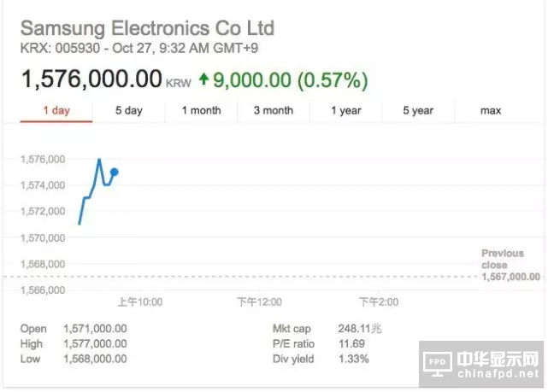Click the Open price 1,571,000.00
The width and height of the screenshot is (548, 392).
[x=95, y=329]
